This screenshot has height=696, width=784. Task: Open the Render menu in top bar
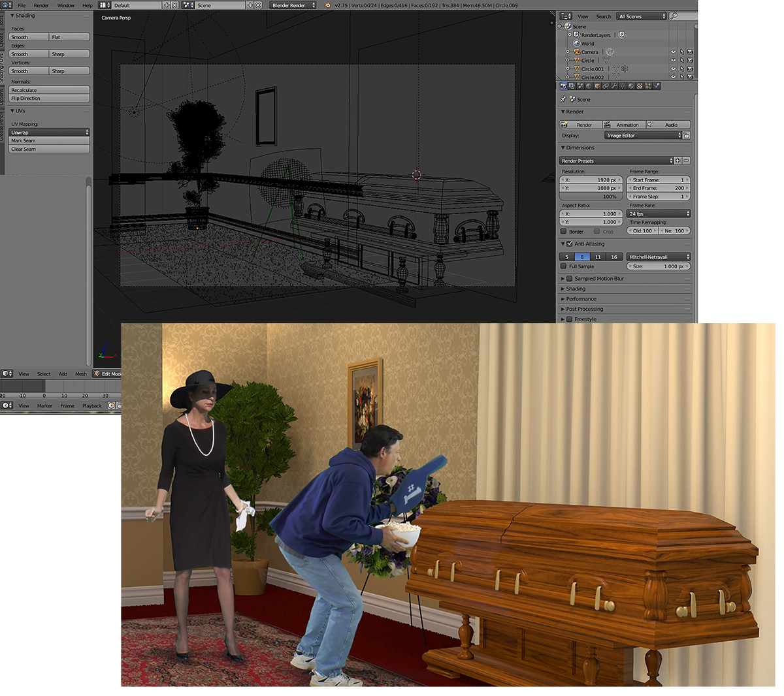coord(41,5)
